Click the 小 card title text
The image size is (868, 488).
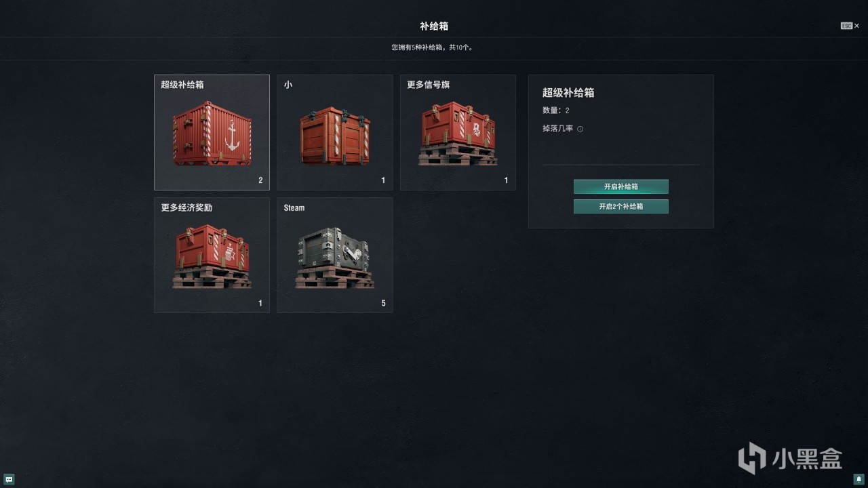288,85
